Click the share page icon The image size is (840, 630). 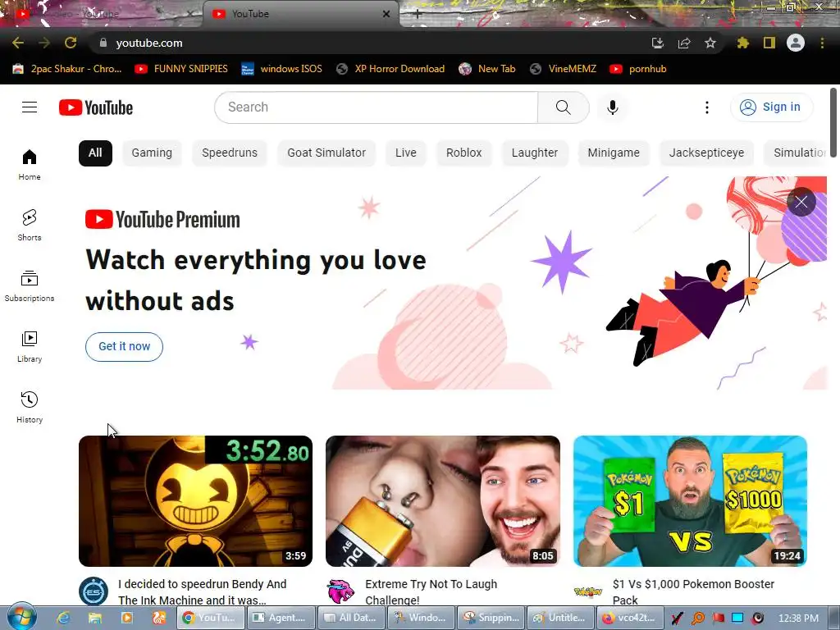click(684, 43)
